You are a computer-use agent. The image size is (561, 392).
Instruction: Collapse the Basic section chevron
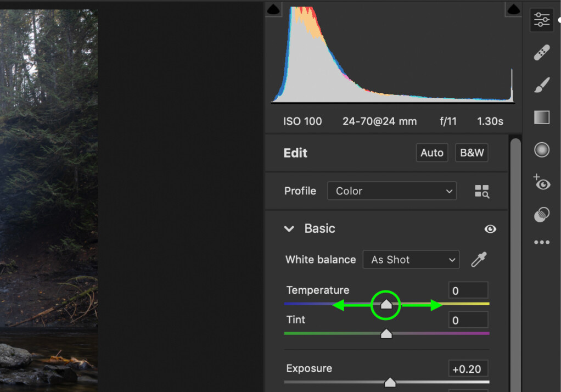289,229
